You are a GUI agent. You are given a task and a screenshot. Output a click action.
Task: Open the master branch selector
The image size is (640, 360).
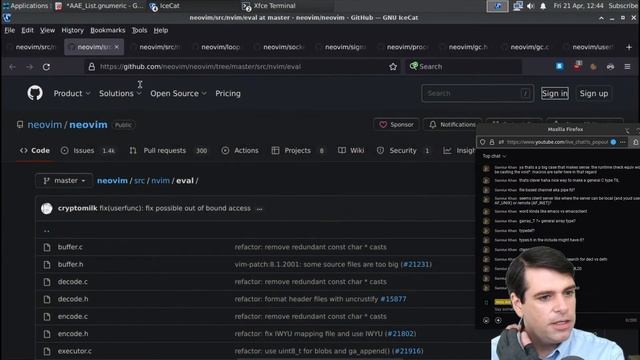(x=64, y=180)
